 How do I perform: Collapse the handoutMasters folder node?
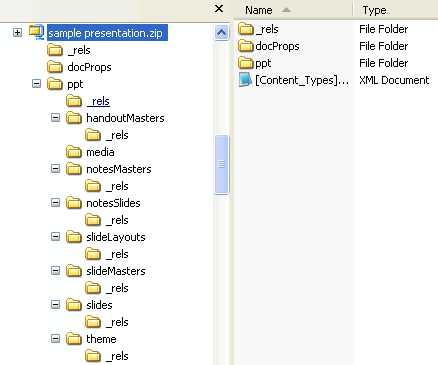tap(55, 118)
